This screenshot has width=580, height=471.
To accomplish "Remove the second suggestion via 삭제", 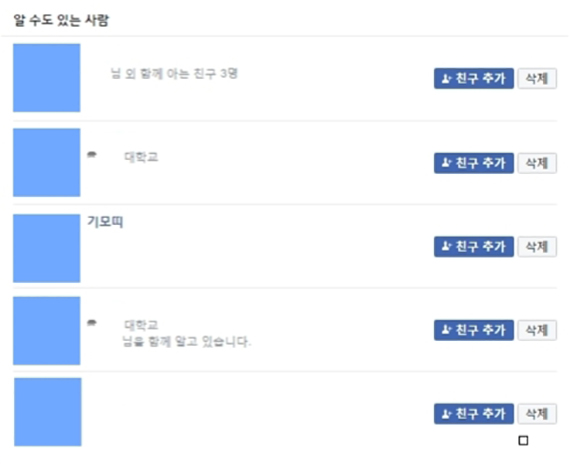I will click(x=537, y=163).
